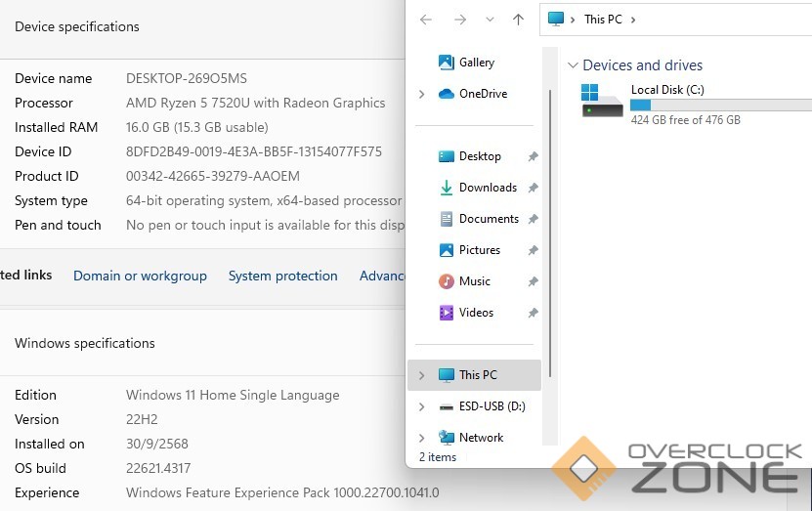Image resolution: width=812 pixels, height=511 pixels.
Task: Expand the OneDrive tree node
Action: [x=421, y=94]
